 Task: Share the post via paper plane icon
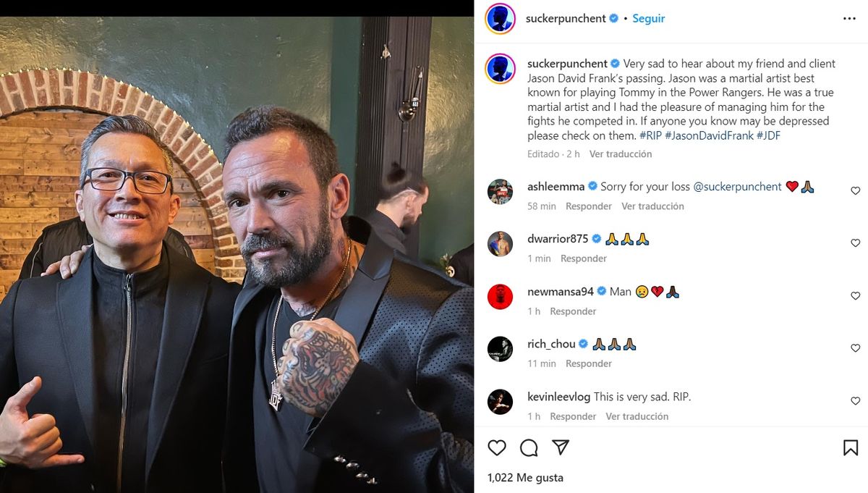(x=561, y=447)
